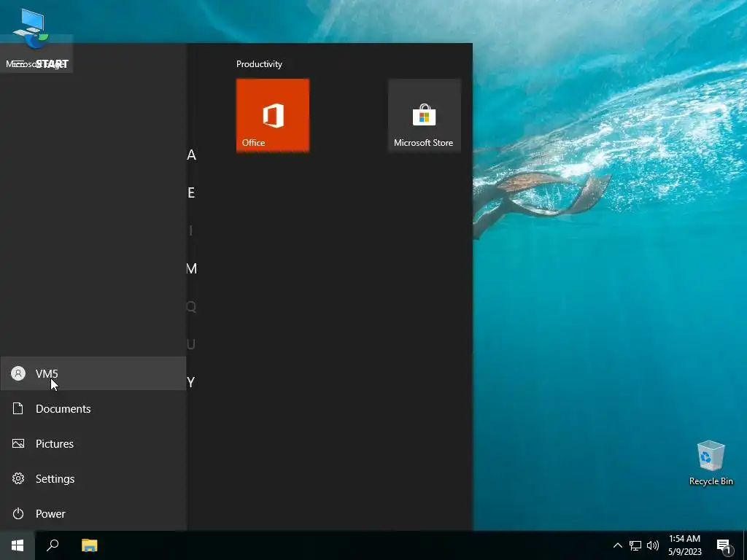747x560 pixels.
Task: Click the Windows Start button
Action: [x=18, y=545]
